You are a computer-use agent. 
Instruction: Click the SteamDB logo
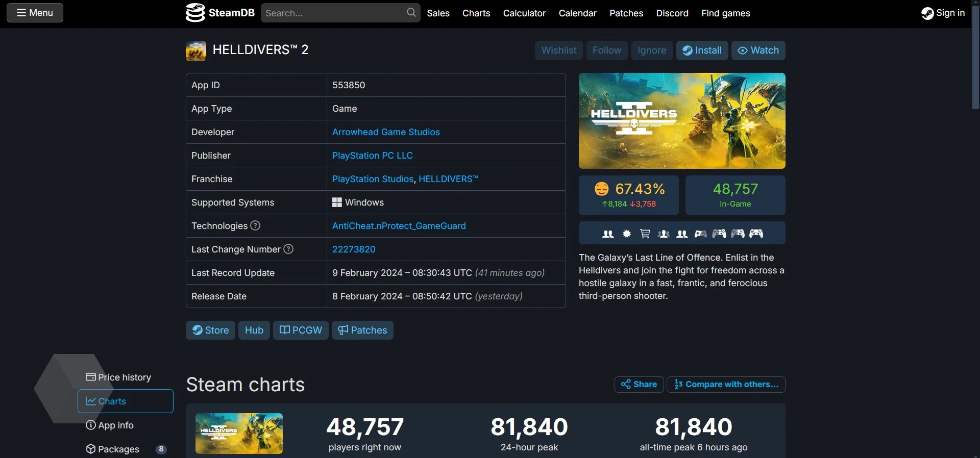click(x=220, y=13)
